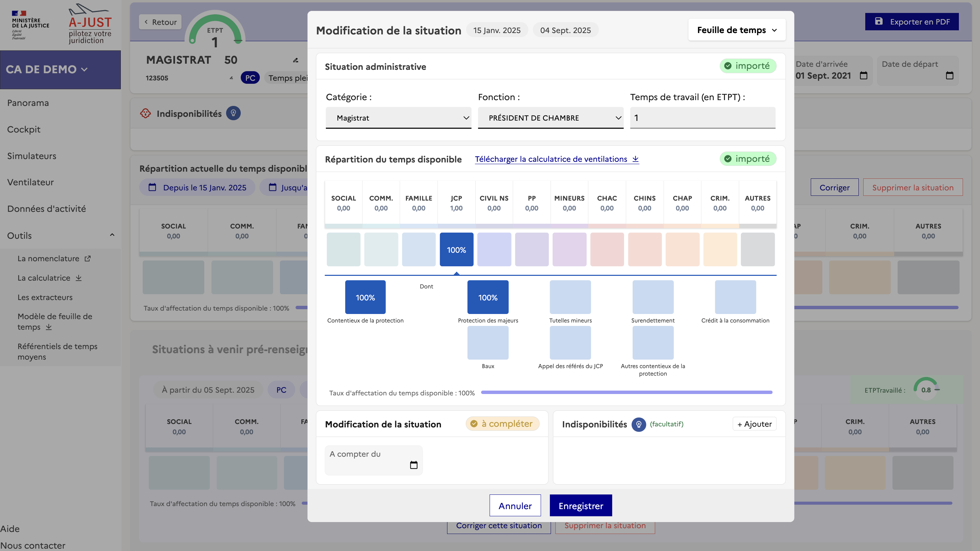Expand the Feuille de temps dropdown

737,30
